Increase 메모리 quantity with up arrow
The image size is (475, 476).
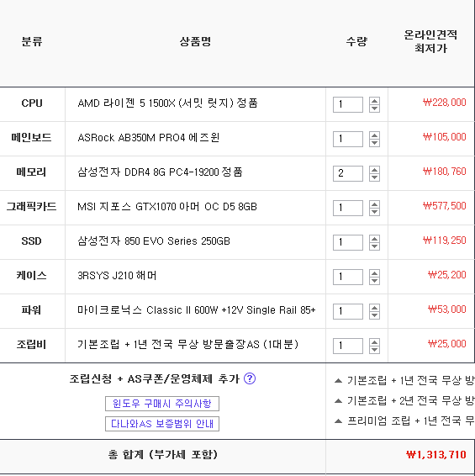(374, 170)
